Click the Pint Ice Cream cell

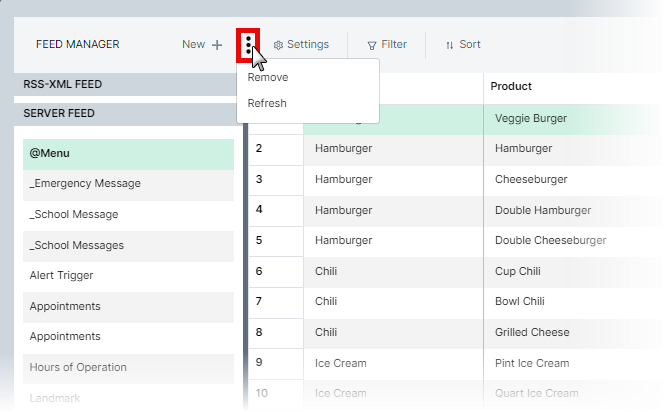(x=572, y=364)
